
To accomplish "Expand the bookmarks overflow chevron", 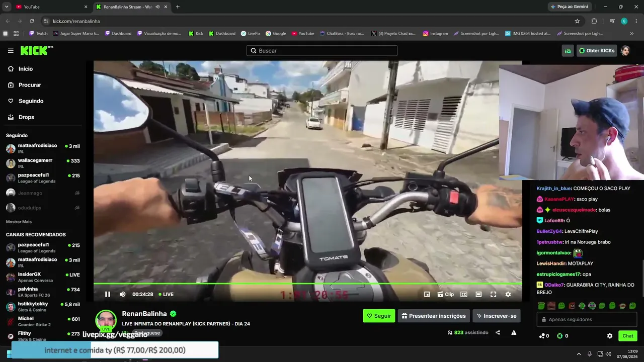I will pos(632,34).
